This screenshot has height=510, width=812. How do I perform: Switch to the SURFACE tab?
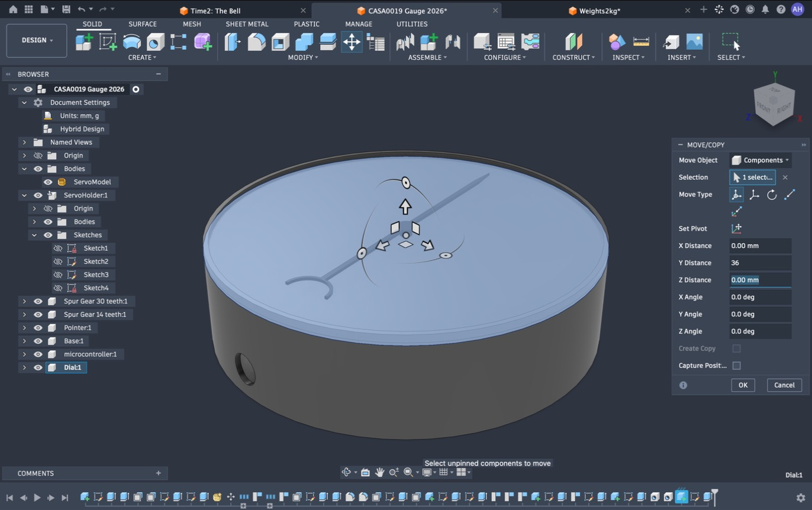[143, 24]
